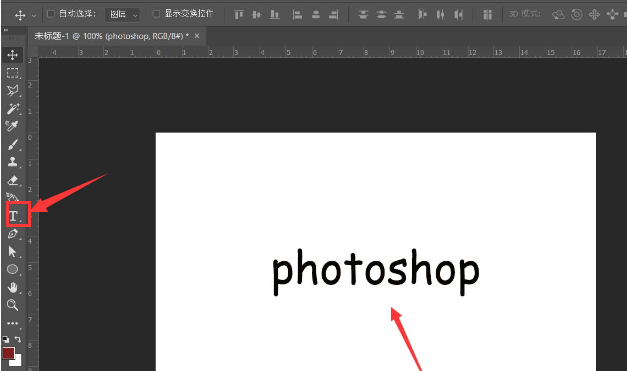This screenshot has width=627, height=371.
Task: Toggle the 显示变换控件 checkbox
Action: pos(156,14)
